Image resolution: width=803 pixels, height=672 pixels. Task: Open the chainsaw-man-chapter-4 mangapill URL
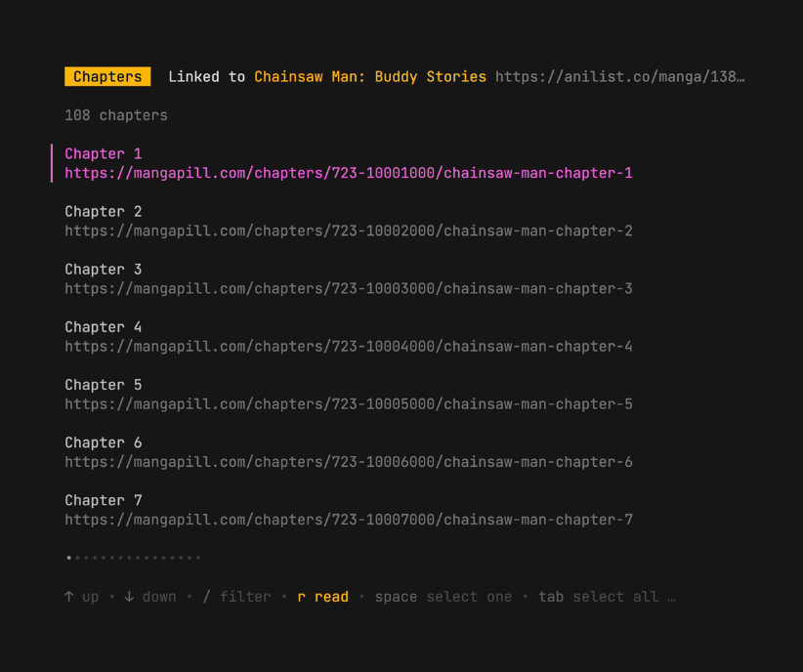click(x=349, y=346)
